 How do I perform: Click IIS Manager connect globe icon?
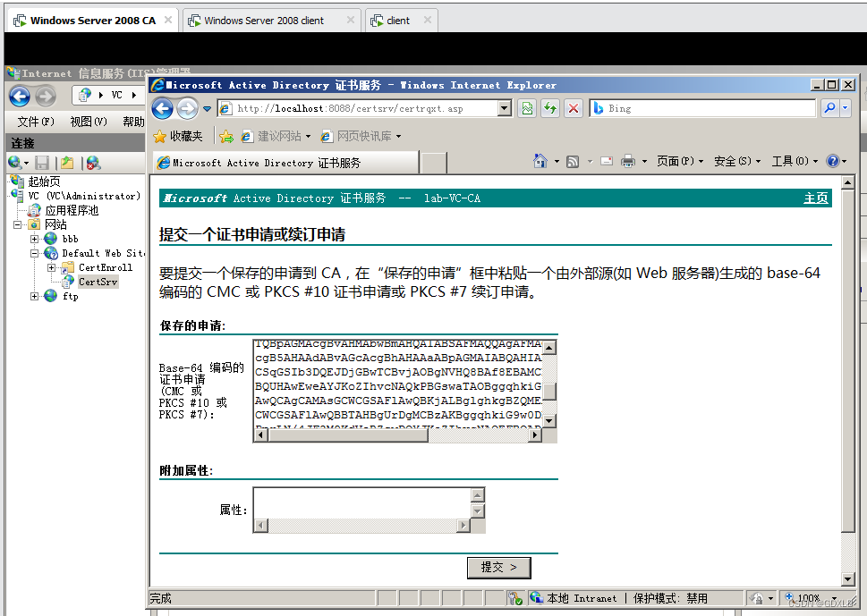[14, 163]
